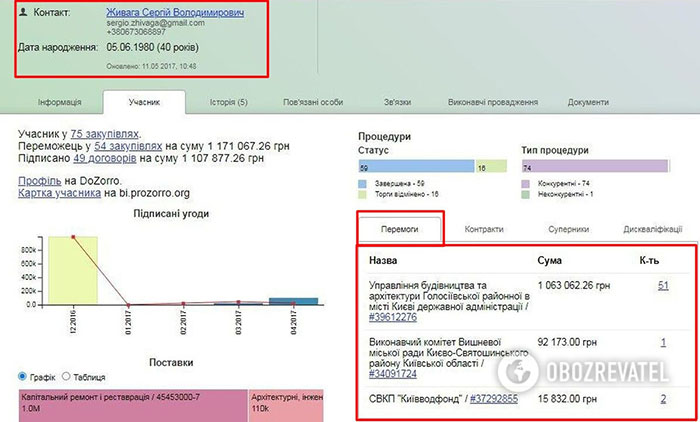Select the Таблиця radio button

68,377
